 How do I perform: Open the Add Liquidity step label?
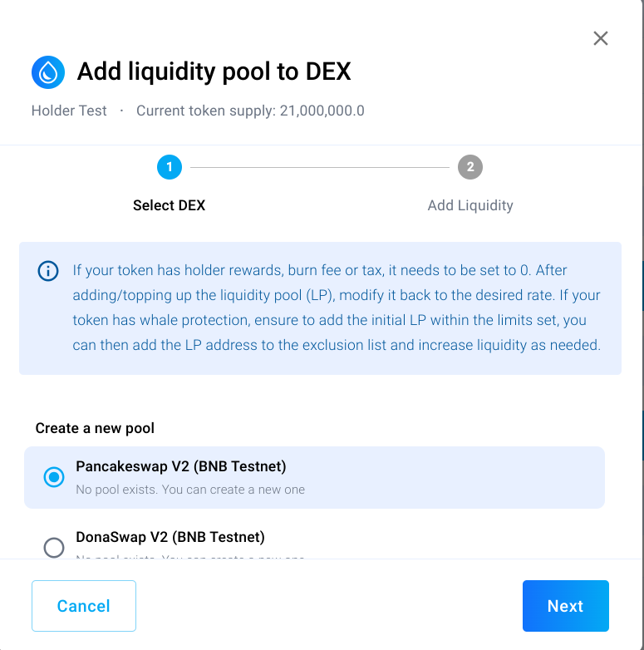470,205
